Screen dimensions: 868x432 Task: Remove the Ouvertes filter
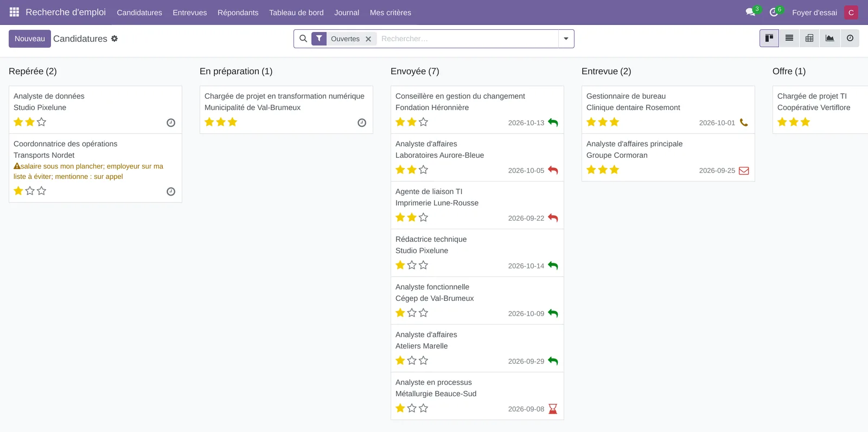pyautogui.click(x=368, y=39)
